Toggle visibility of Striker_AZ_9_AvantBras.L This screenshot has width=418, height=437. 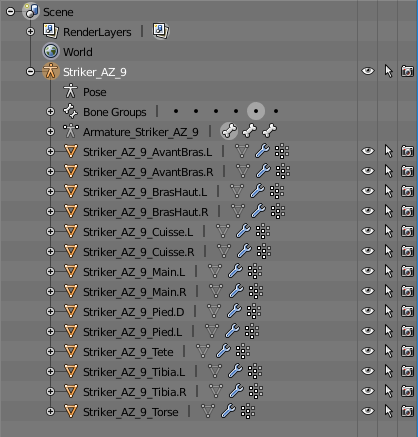coord(368,151)
